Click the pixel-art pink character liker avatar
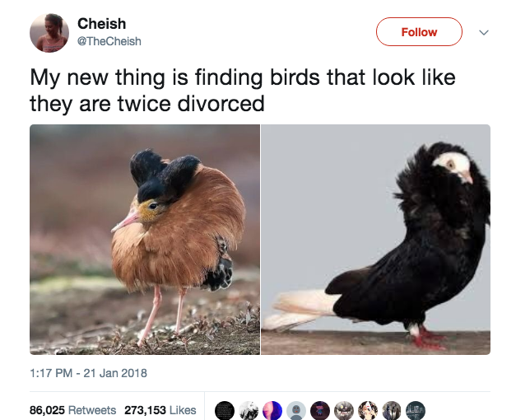Image resolution: width=516 pixels, height=420 pixels. click(x=320, y=411)
